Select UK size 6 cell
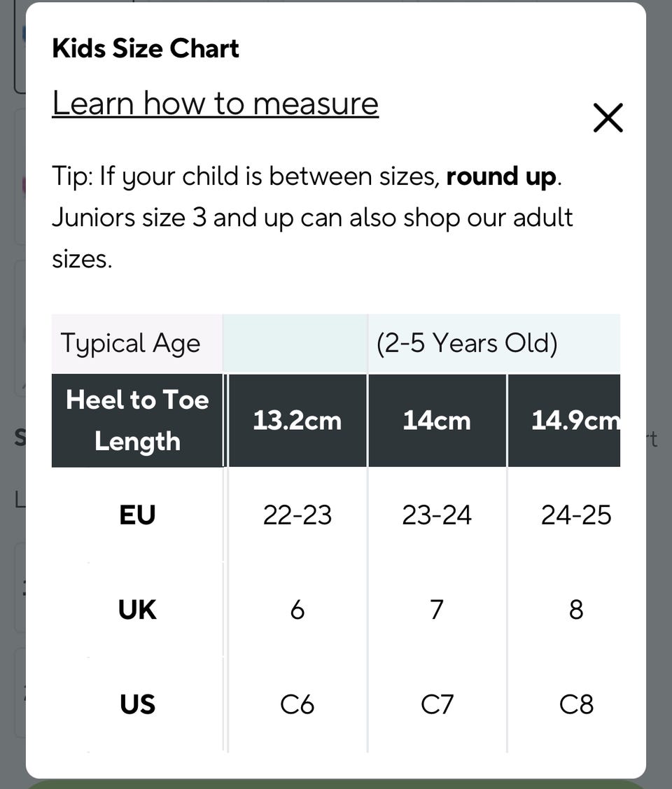Image resolution: width=672 pixels, height=789 pixels. 297,610
